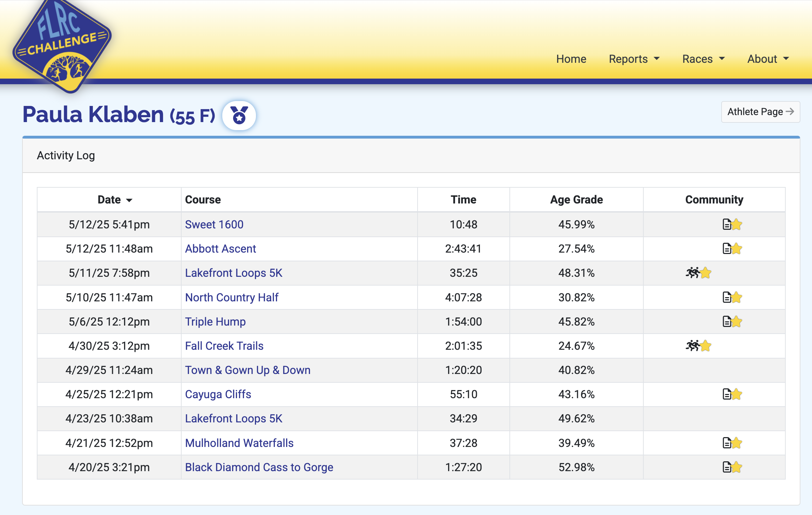The image size is (812, 515).
Task: Click the star icon in Triple Hump row
Action: [737, 321]
